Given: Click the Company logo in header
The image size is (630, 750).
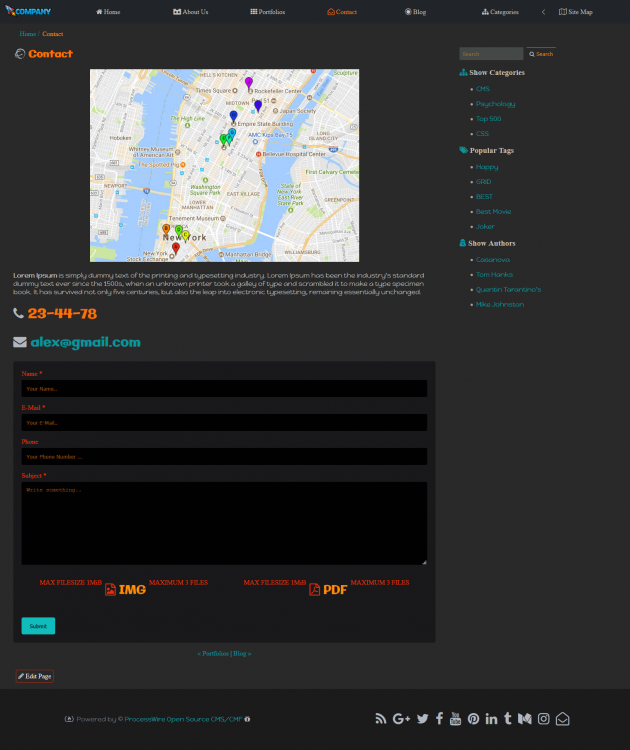Looking at the screenshot, I should [x=28, y=11].
